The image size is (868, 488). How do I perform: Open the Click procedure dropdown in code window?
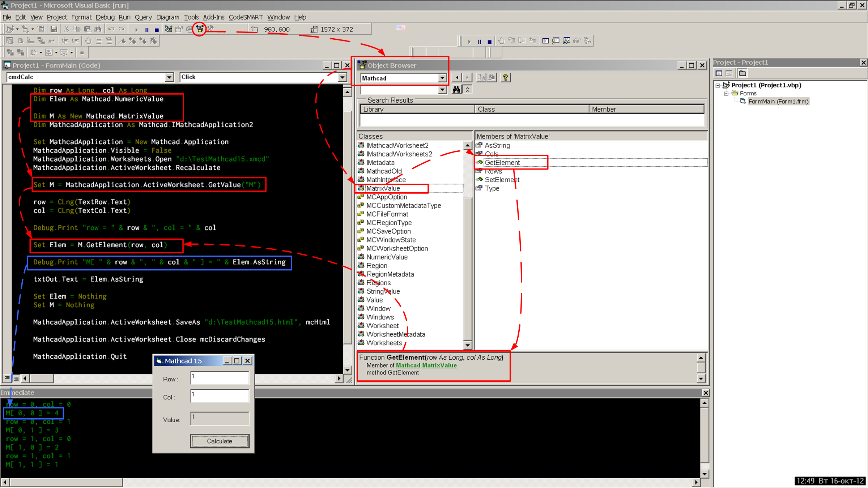(x=342, y=77)
